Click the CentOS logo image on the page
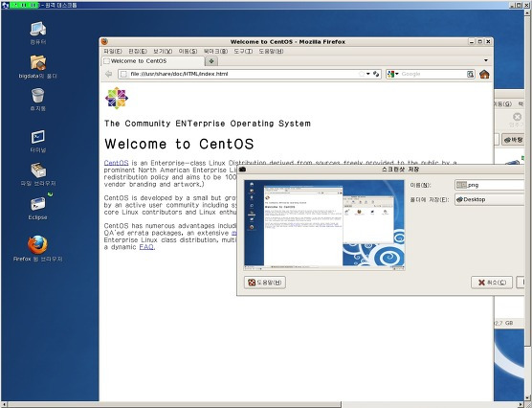The image size is (532, 408). pyautogui.click(x=117, y=99)
